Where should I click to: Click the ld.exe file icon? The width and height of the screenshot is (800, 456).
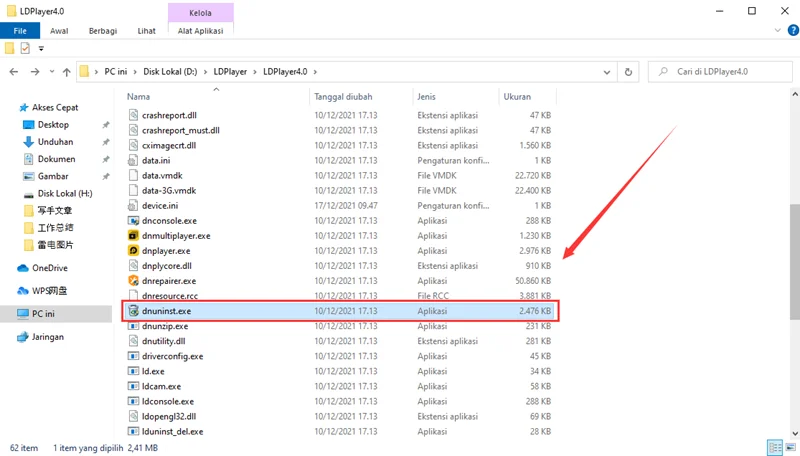tap(133, 371)
